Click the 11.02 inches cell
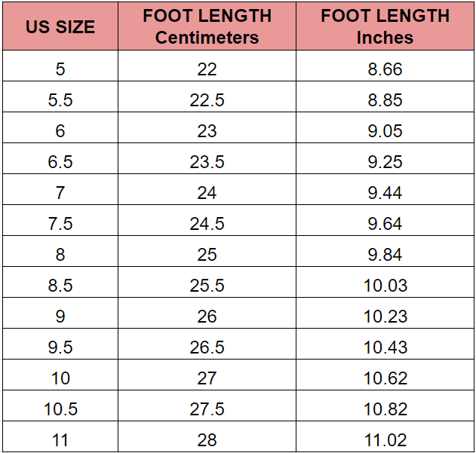The image size is (476, 453). click(x=385, y=437)
